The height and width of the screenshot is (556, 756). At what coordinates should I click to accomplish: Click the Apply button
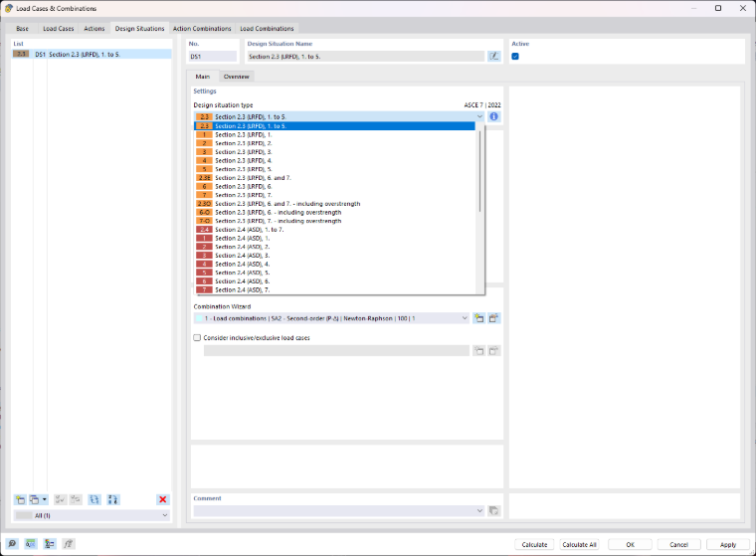point(728,544)
